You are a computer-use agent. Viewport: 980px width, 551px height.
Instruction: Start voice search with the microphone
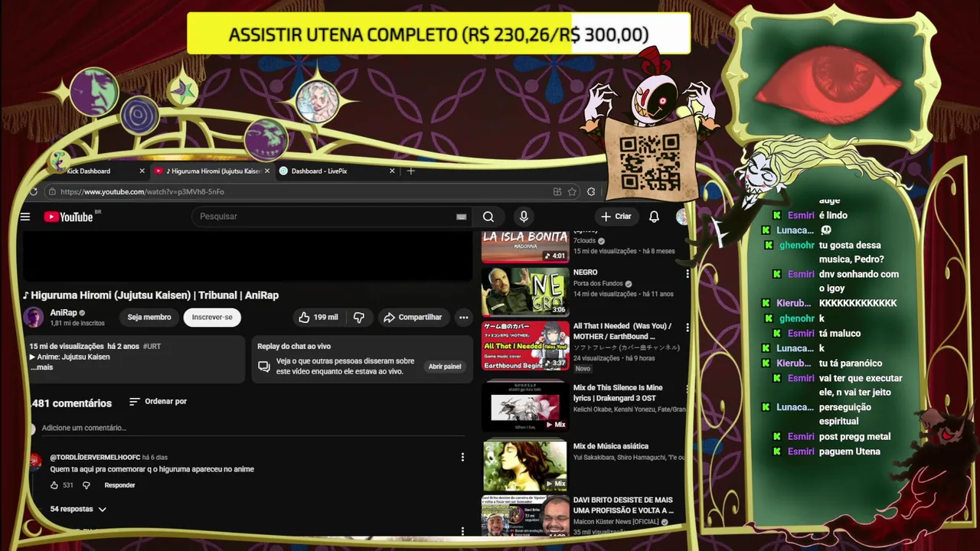tap(524, 217)
